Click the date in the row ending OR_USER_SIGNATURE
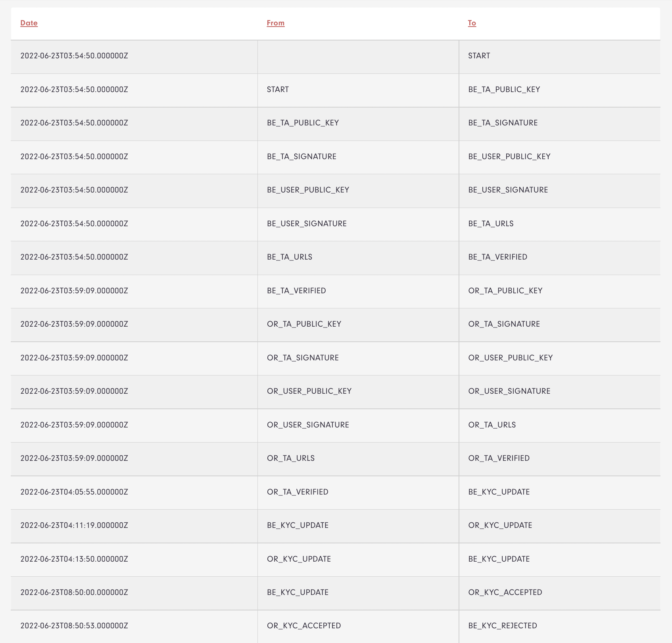Screen dimensions: 672x643 [74, 391]
